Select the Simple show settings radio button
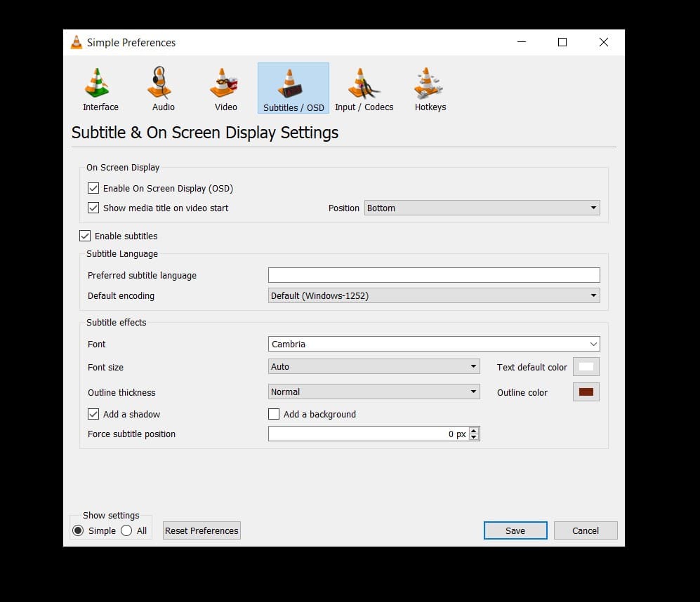 (x=78, y=530)
